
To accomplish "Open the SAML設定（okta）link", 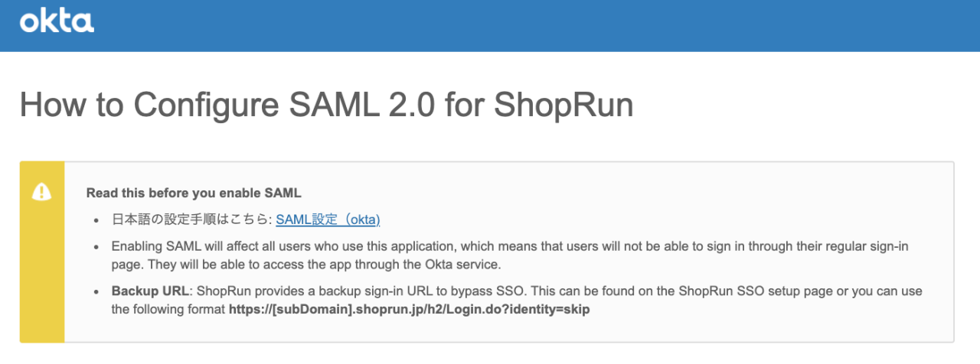I will tap(328, 219).
